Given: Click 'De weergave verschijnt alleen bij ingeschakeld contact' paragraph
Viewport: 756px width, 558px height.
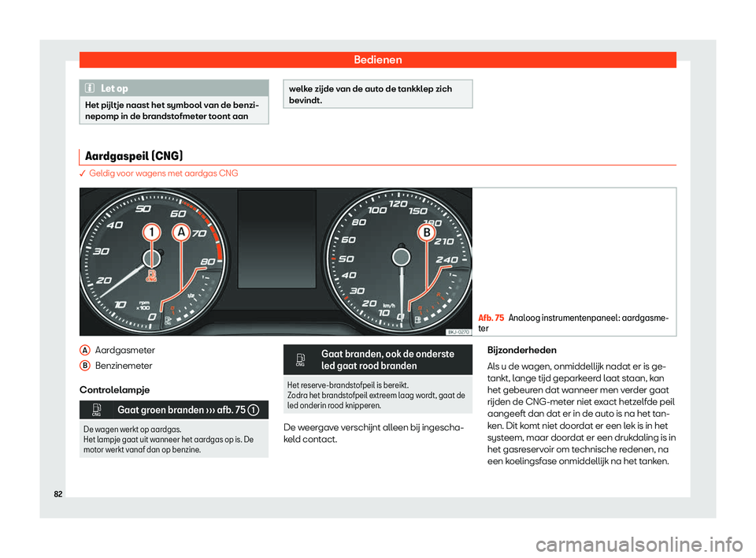Looking at the screenshot, I should (373, 433).
